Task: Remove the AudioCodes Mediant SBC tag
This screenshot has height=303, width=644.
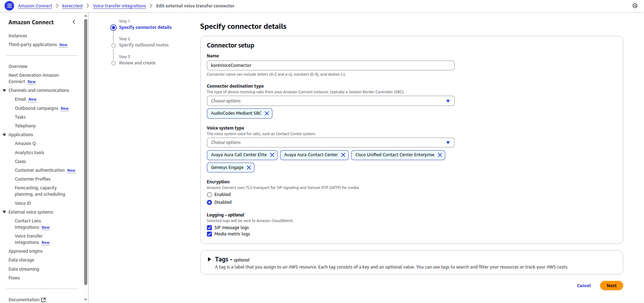Action: [x=267, y=113]
